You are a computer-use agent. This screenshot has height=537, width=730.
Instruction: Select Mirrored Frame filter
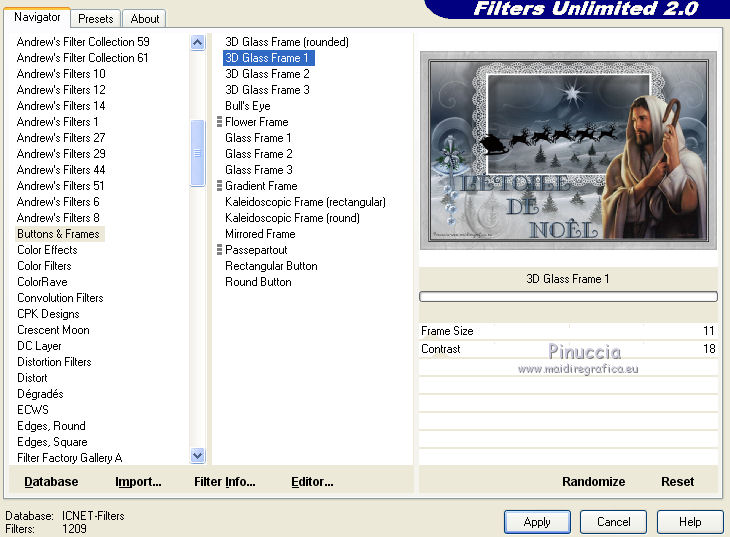pos(260,234)
